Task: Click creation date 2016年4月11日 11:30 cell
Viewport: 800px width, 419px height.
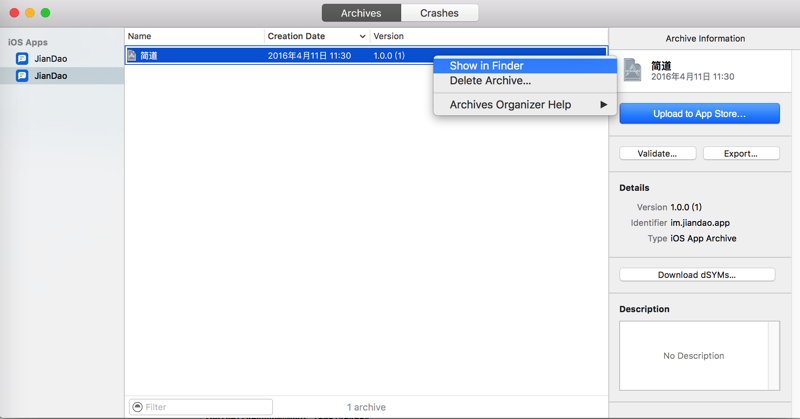Action: coord(309,56)
